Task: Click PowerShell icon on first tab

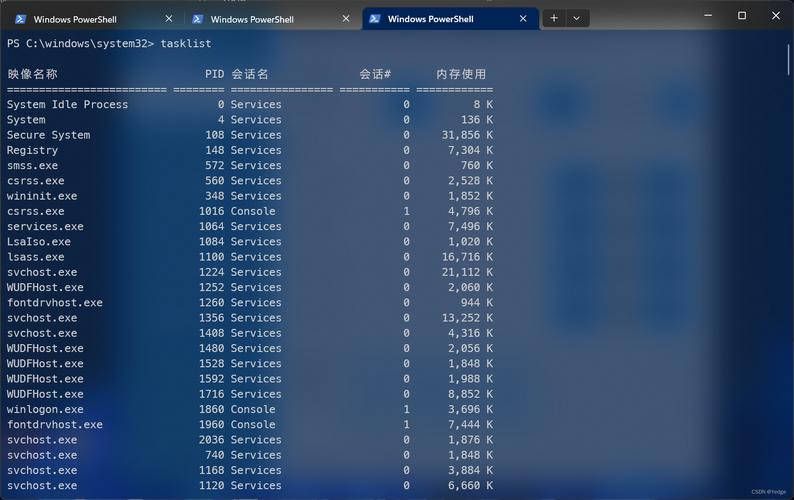Action: [20, 19]
